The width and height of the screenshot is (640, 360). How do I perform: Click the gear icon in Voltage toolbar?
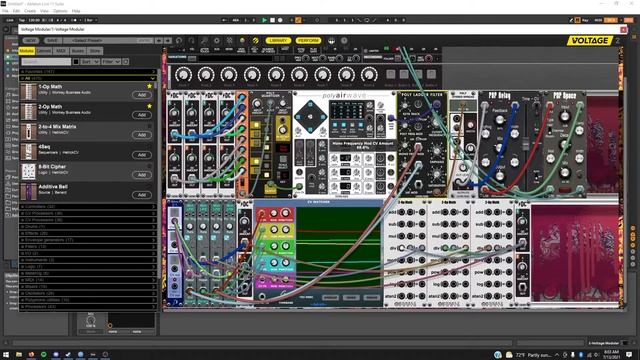[x=217, y=40]
